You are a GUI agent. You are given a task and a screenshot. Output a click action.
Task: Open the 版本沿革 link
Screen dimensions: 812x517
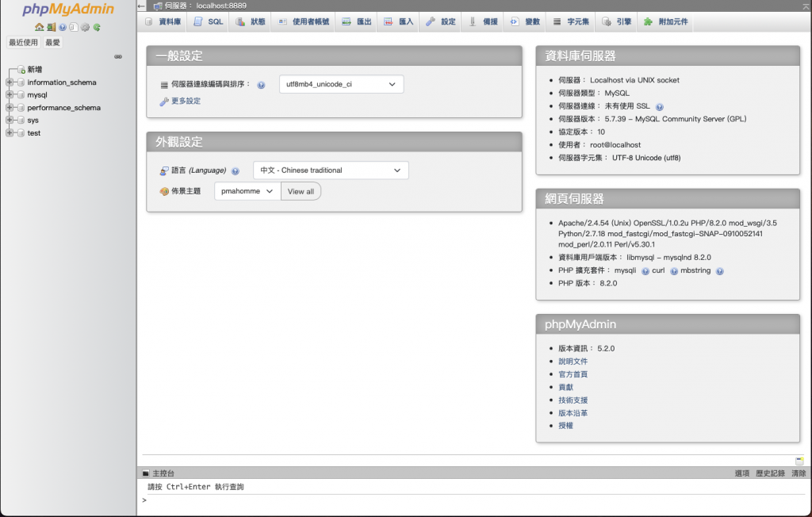pyautogui.click(x=573, y=413)
